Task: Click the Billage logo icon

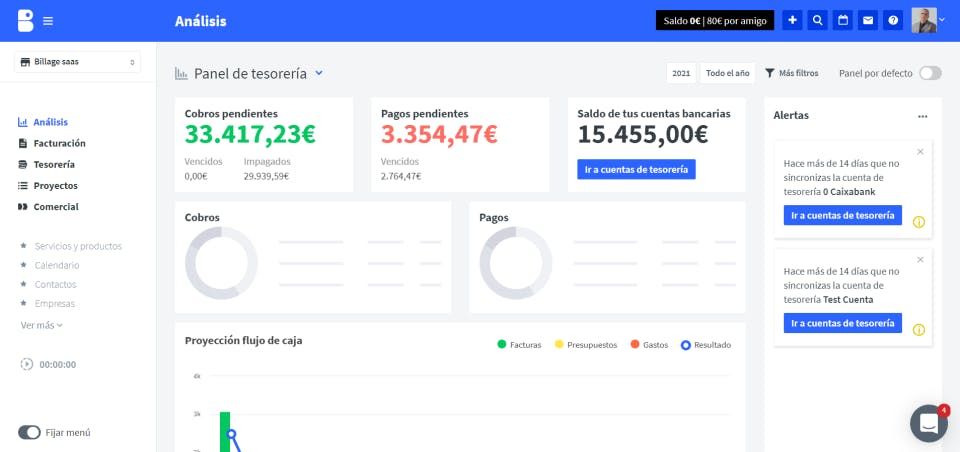Action: pos(26,21)
